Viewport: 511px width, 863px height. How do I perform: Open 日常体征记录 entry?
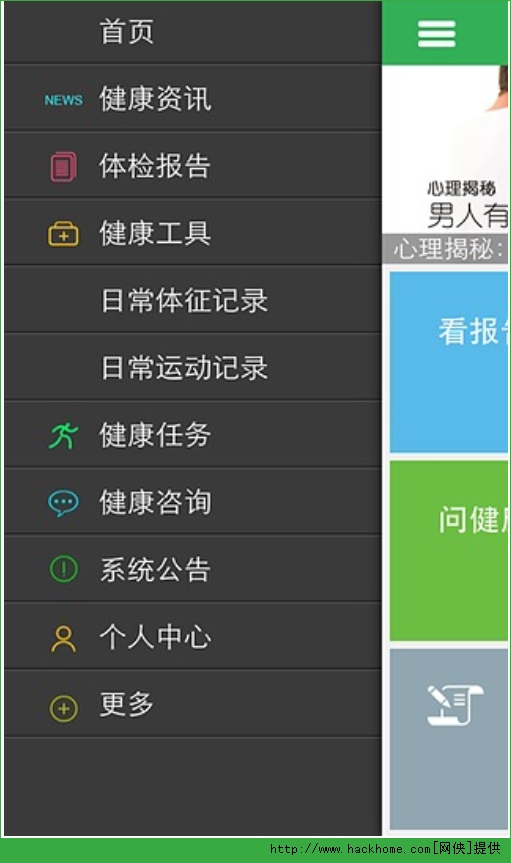coord(193,301)
